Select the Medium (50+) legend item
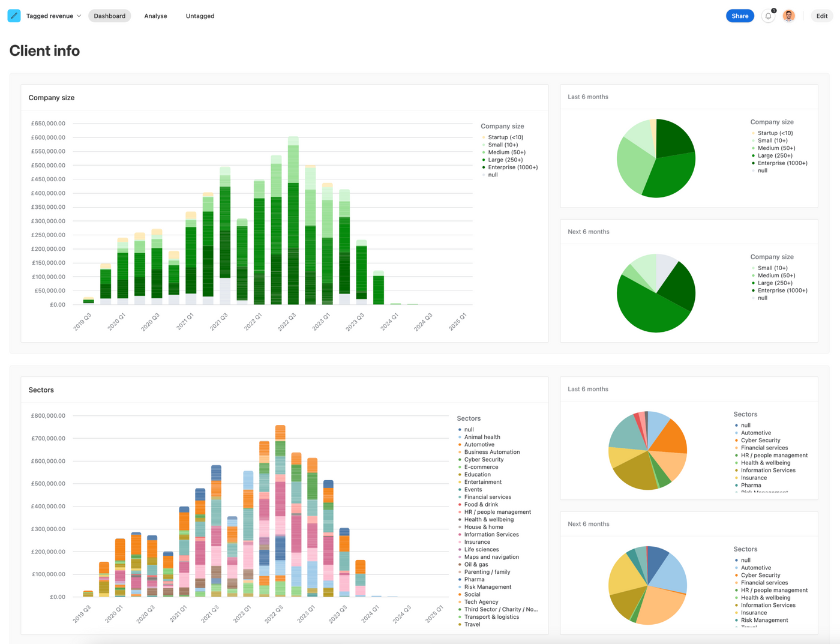This screenshot has height=644, width=840. (x=506, y=152)
